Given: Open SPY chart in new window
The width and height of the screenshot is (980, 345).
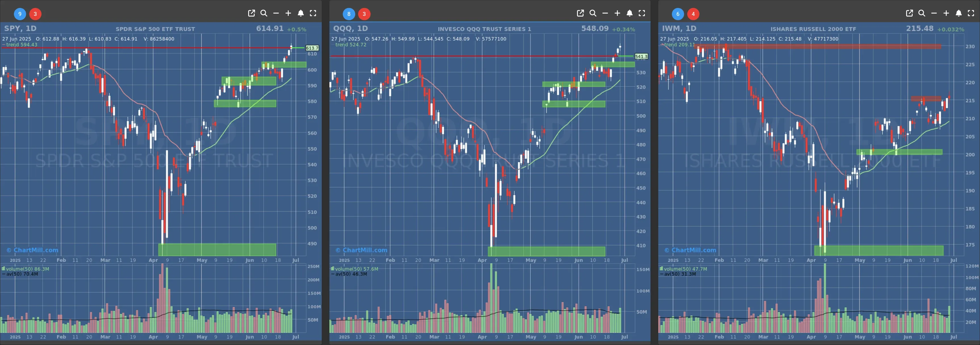Looking at the screenshot, I should click(252, 13).
